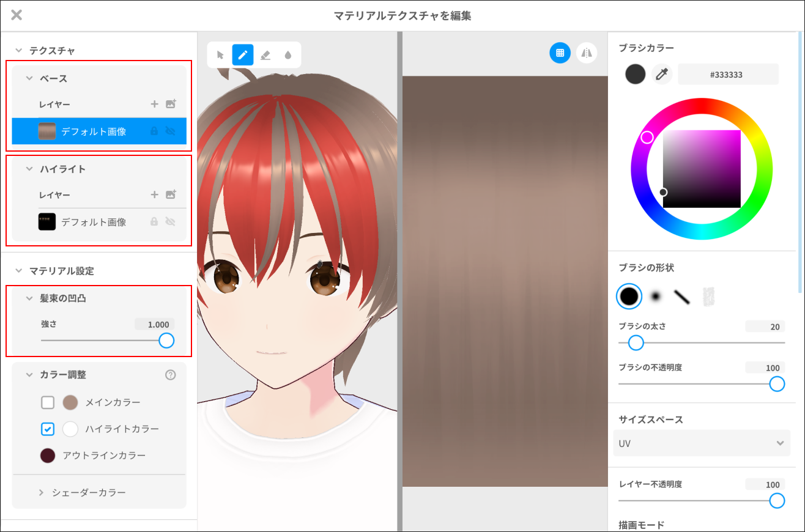Select the textured rough brush shape

click(x=708, y=297)
